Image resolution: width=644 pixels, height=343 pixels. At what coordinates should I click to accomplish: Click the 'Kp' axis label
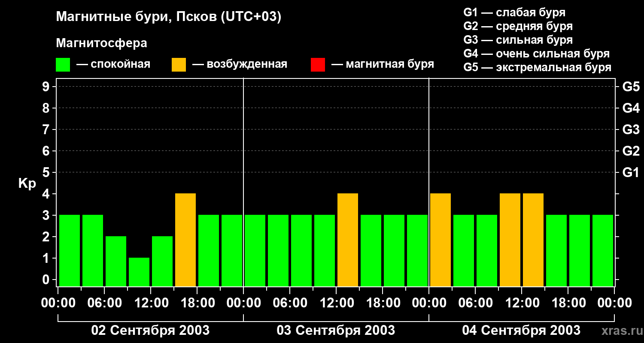point(27,184)
